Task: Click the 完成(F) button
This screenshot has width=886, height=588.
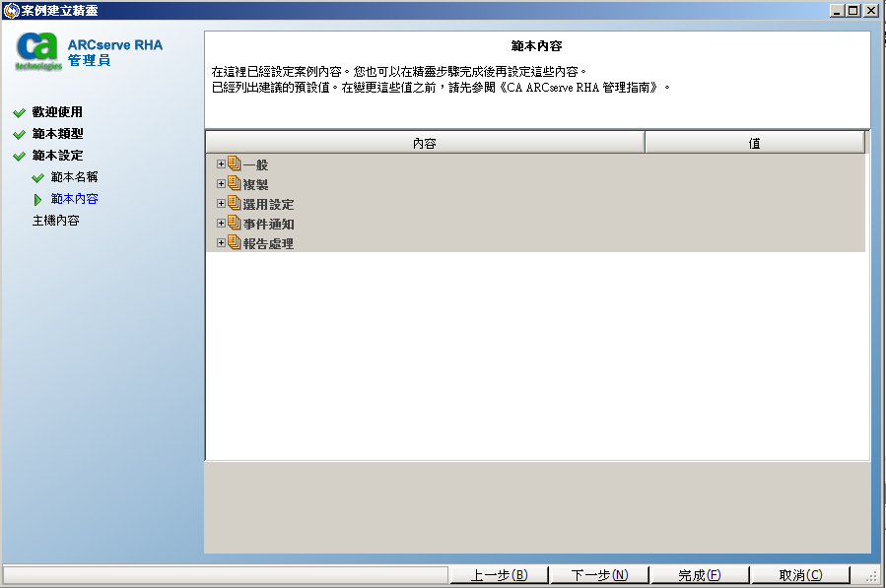Action: pyautogui.click(x=700, y=575)
